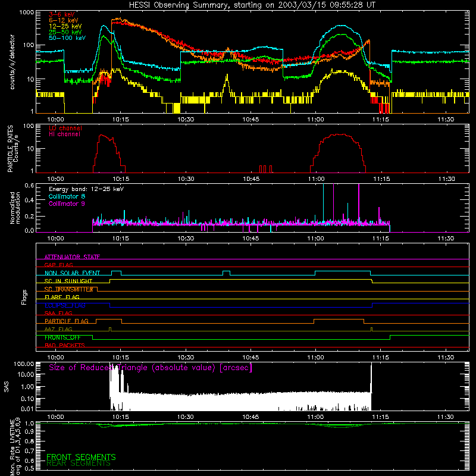Click the SAA_FLAG label
The height and width of the screenshot is (476, 476).
coord(58,313)
